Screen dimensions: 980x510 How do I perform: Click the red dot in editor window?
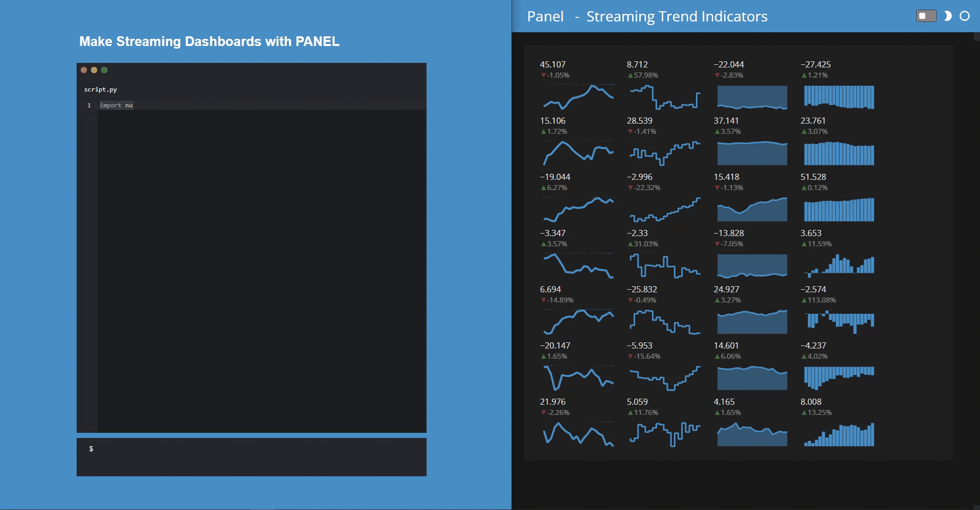[x=84, y=70]
